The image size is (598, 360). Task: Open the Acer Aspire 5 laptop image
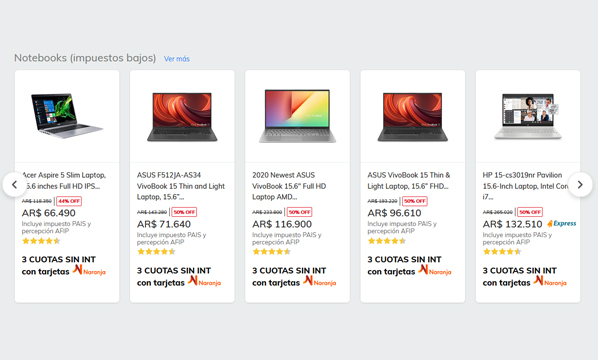[67, 116]
